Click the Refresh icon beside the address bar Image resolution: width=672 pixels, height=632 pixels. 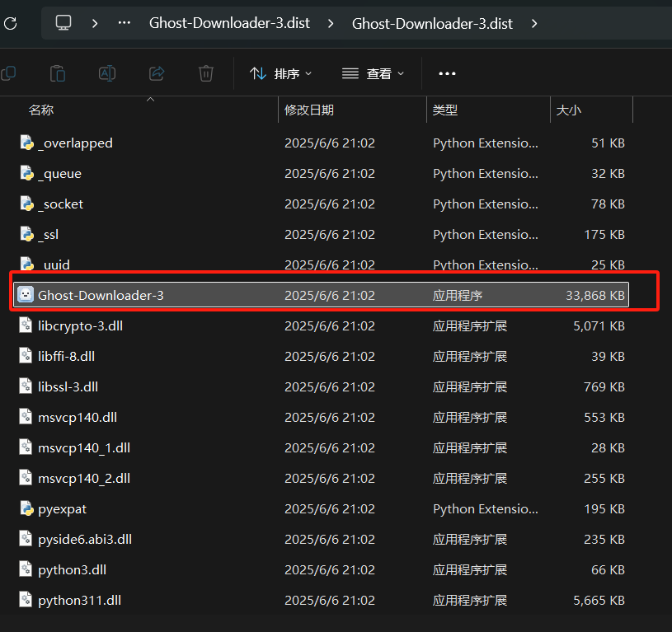coord(12,23)
